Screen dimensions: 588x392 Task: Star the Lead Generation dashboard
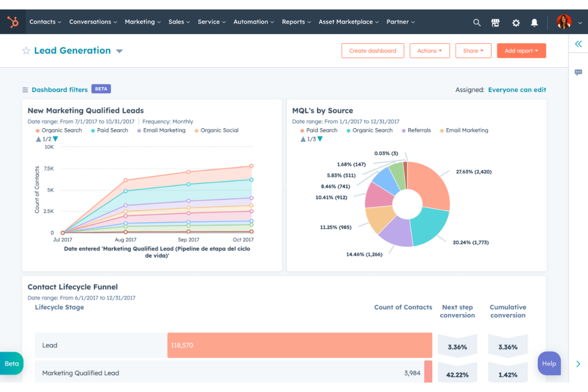tap(25, 50)
